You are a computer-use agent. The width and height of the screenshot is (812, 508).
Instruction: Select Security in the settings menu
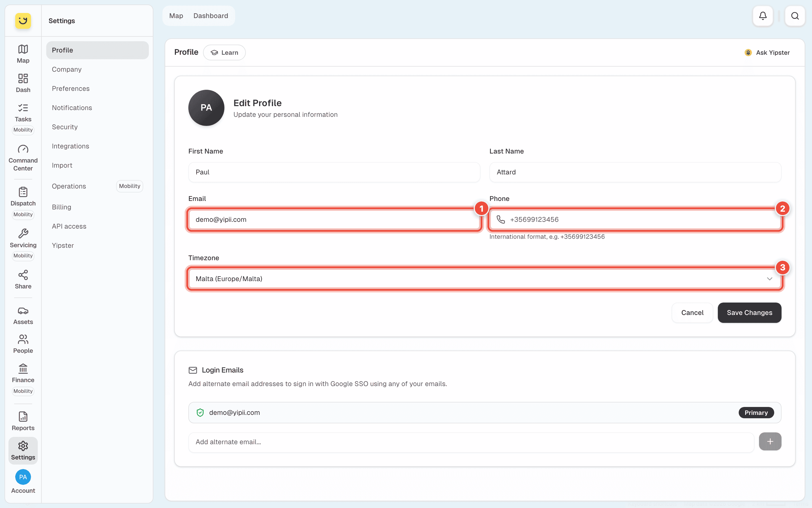pos(97,127)
